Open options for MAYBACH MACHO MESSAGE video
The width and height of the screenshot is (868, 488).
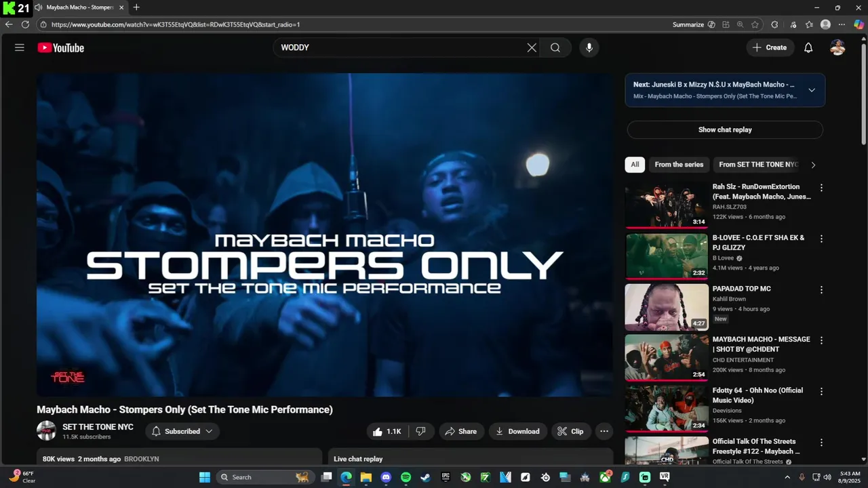(x=821, y=340)
